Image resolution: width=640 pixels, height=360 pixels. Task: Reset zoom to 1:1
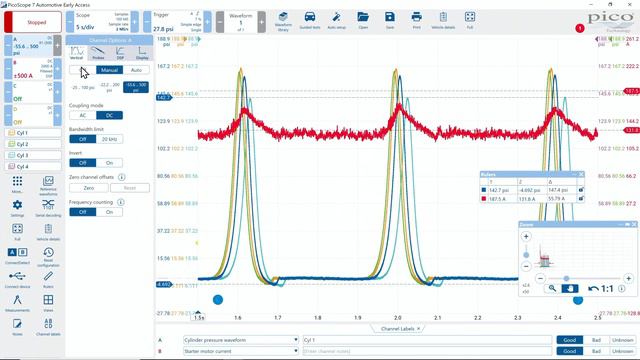(x=607, y=289)
